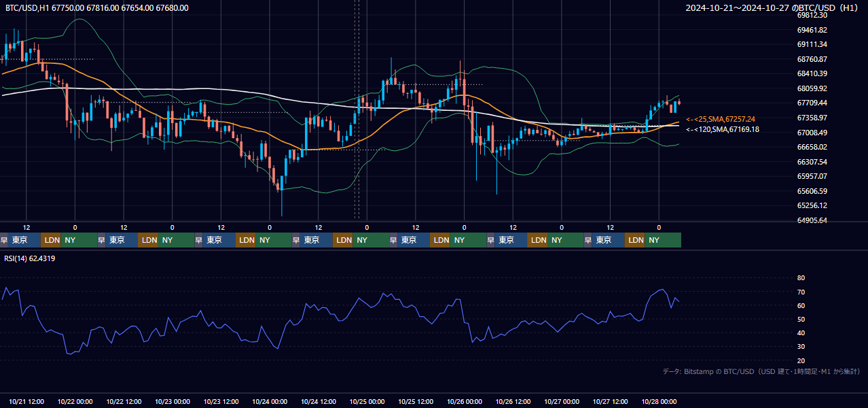Screen dimensions: 868x408
Task: Select the white 120 SMA 67169.18 label
Action: pos(723,129)
